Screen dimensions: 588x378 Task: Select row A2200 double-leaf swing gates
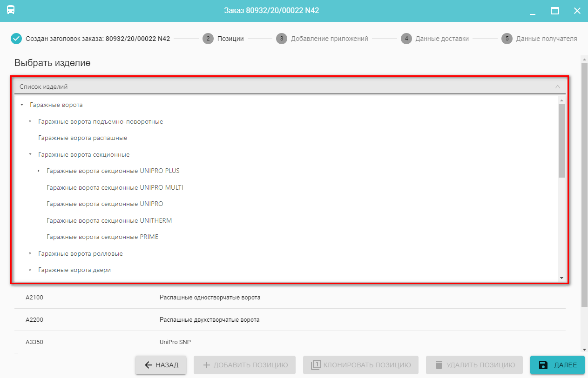pos(209,320)
